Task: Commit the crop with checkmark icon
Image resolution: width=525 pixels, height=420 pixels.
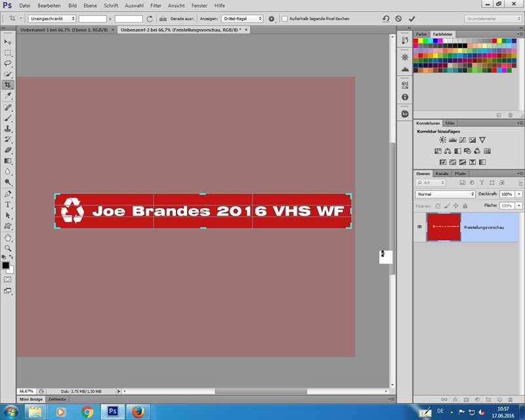Action: [411, 19]
